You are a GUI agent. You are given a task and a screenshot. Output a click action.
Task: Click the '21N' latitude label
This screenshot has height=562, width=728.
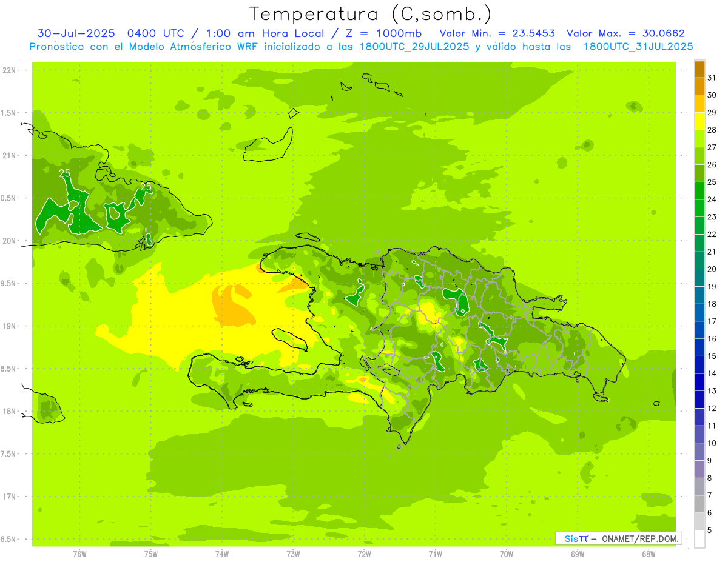click(8, 156)
